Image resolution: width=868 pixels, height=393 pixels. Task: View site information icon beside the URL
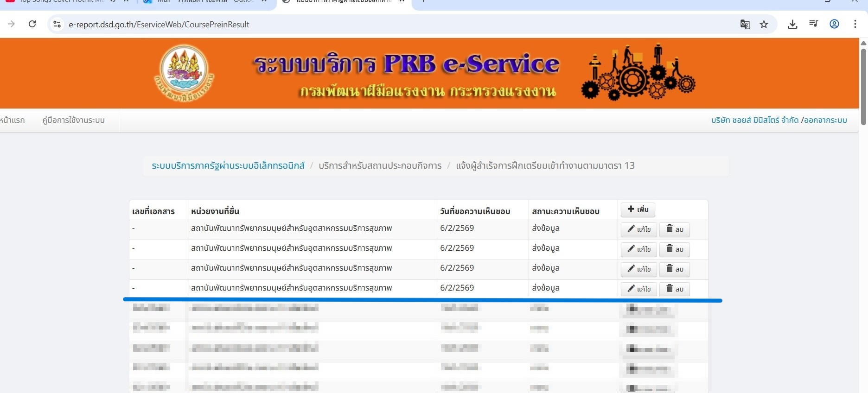[x=57, y=24]
